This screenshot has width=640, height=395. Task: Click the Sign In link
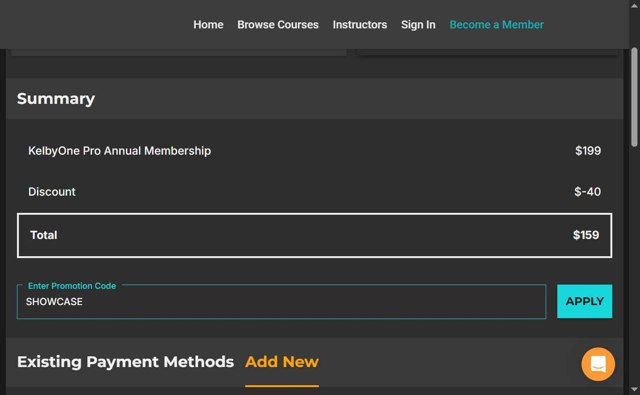point(418,24)
